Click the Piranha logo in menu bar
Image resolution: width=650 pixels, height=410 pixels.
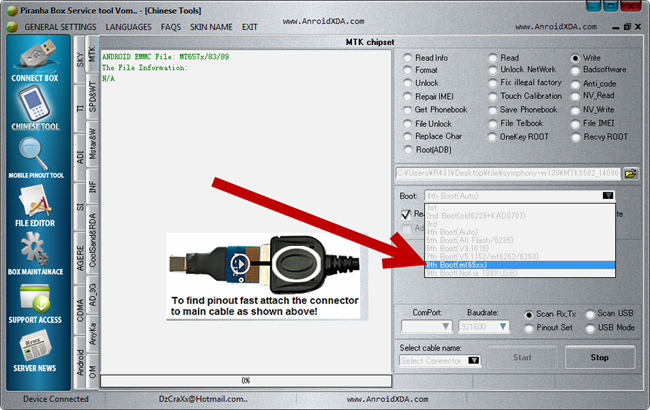[12, 27]
